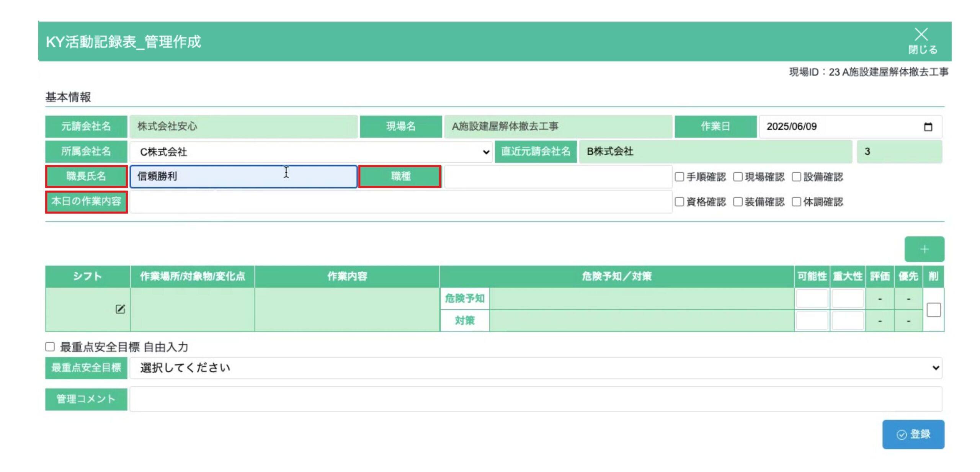Click the 作業場所/対象物/変化点 table cell
This screenshot has width=980, height=472.
click(193, 309)
